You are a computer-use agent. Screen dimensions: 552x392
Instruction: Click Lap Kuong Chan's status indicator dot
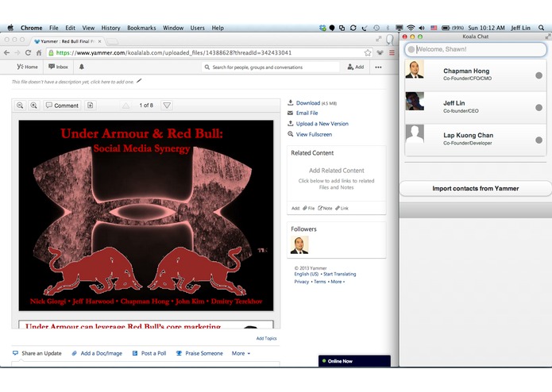(538, 140)
